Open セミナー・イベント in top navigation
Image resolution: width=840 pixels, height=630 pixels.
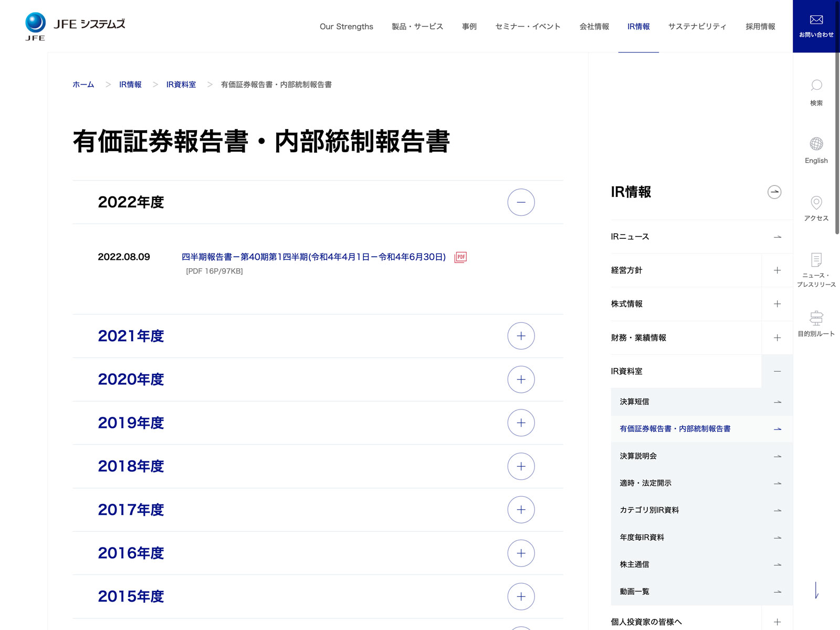(528, 26)
